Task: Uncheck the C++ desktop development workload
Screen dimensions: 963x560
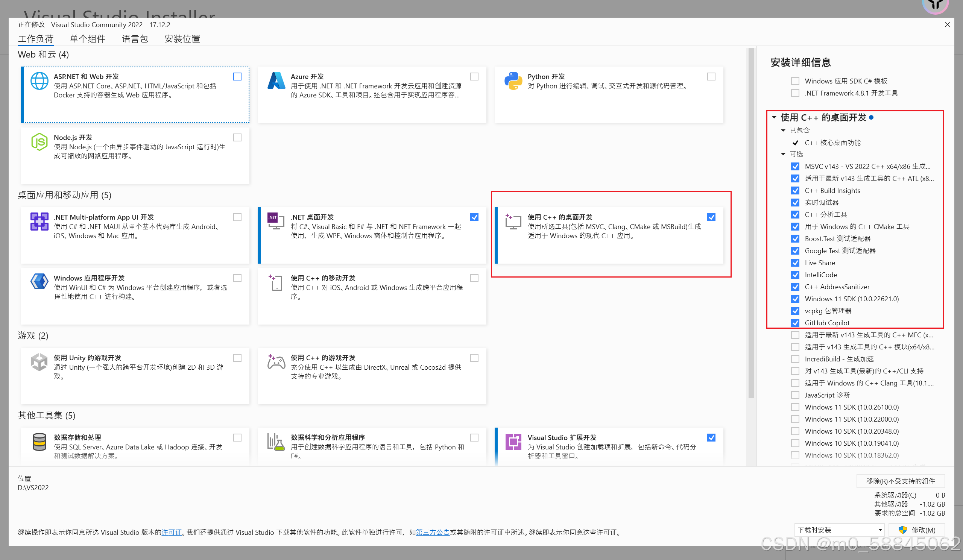Action: (x=711, y=217)
